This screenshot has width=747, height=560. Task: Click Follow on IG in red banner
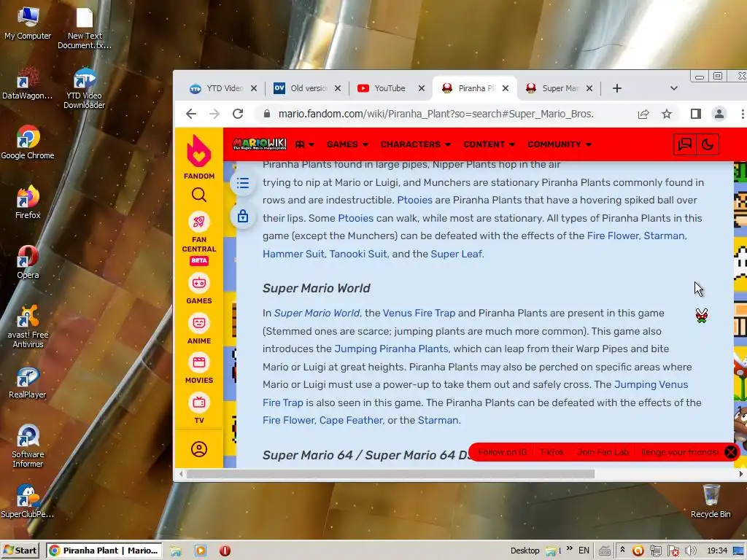(x=502, y=452)
